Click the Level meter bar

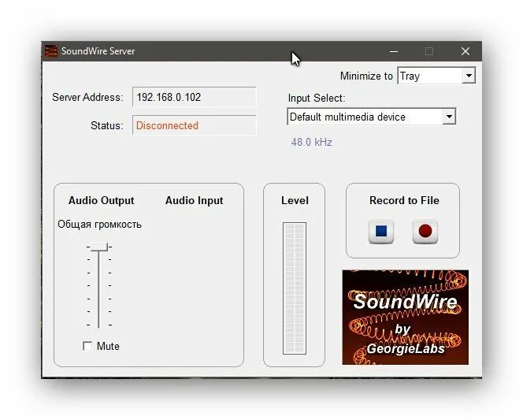pos(295,288)
